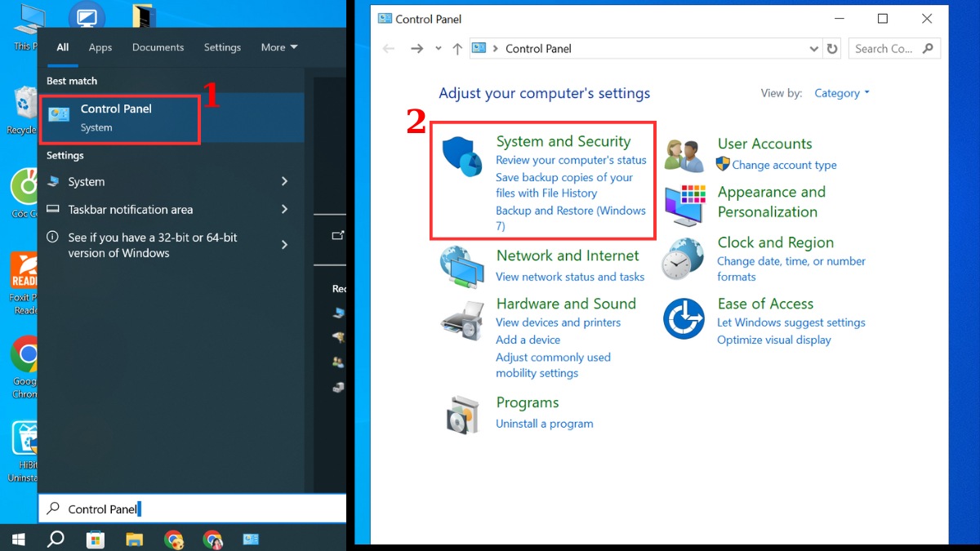
Task: Open the More filter dropdown in search
Action: point(278,47)
